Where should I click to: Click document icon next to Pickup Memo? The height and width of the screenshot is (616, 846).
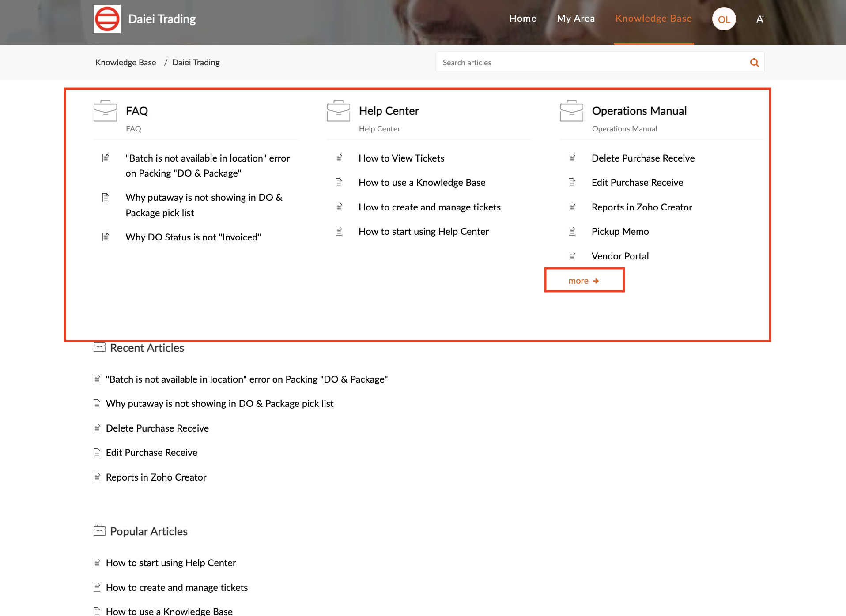point(572,232)
